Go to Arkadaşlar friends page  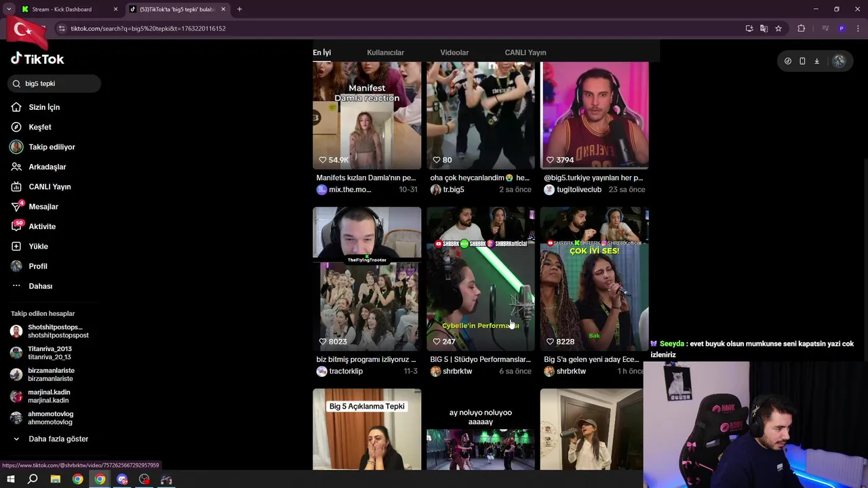tap(39, 167)
